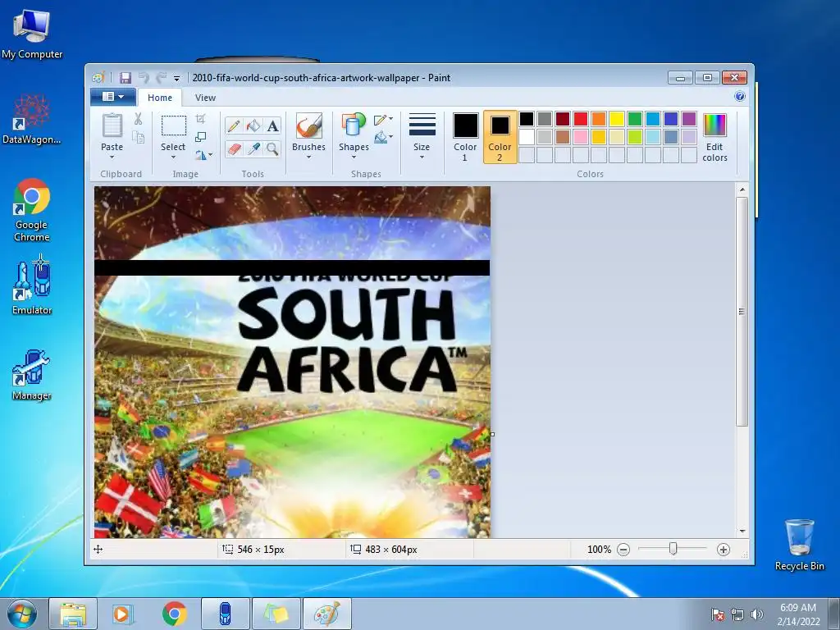This screenshot has width=840, height=630.
Task: Open Edit colors dialog
Action: 714,138
